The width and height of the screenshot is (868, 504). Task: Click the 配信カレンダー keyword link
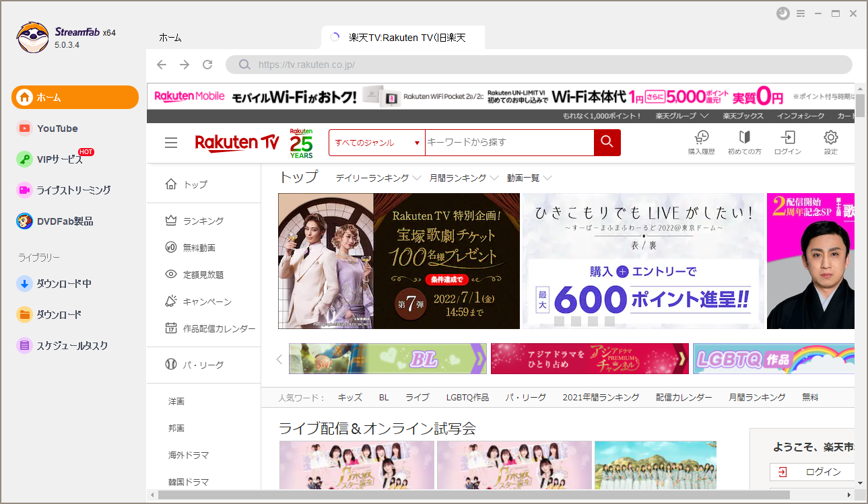tap(684, 398)
